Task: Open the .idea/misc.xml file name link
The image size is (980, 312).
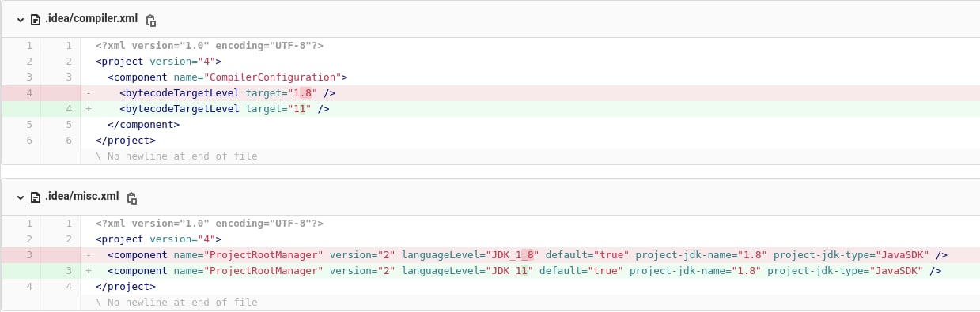Action: tap(81, 197)
